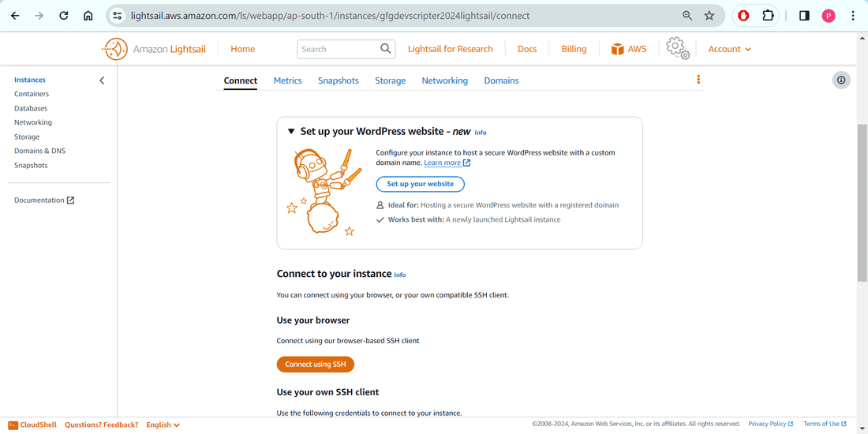Collapse the left navigation sidebar
This screenshot has width=868, height=434.
point(102,80)
